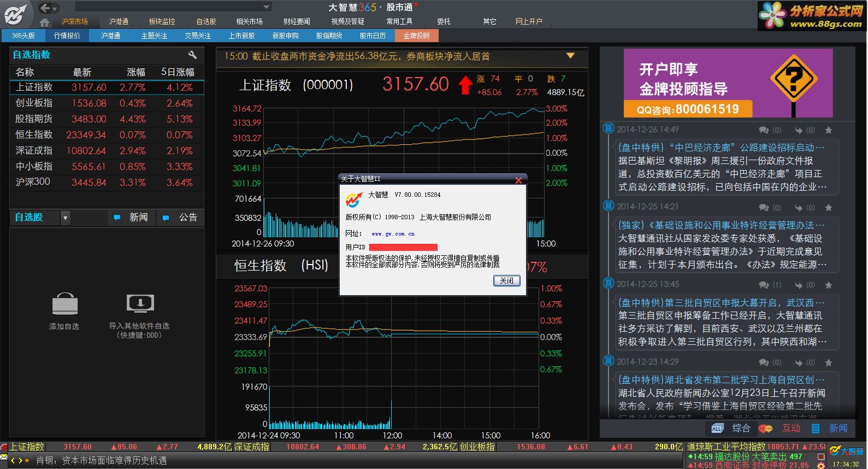
Task: Switch to the 行情报价 tab
Action: point(67,36)
